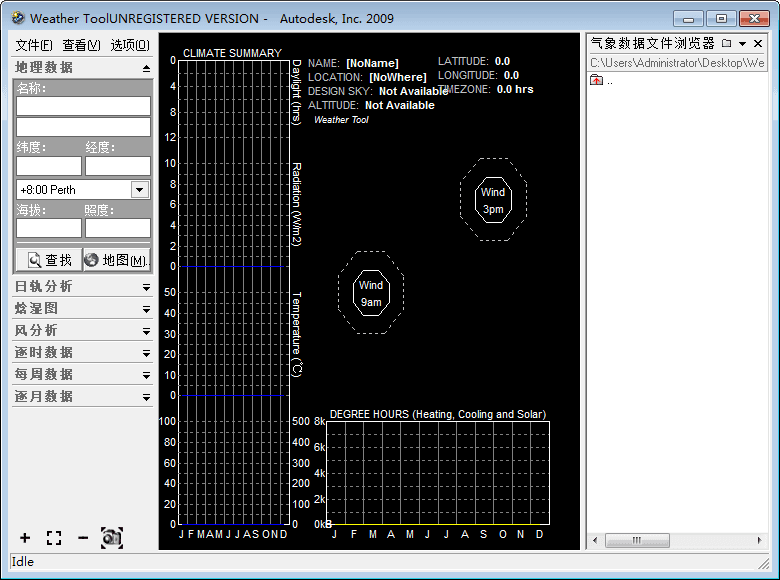Click the parent folder up-arrow icon

click(597, 80)
